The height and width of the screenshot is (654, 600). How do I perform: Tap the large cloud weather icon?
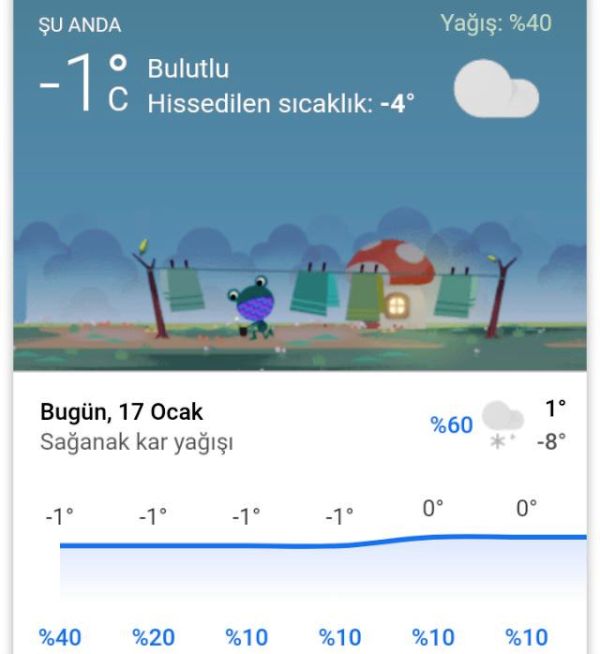[496, 88]
